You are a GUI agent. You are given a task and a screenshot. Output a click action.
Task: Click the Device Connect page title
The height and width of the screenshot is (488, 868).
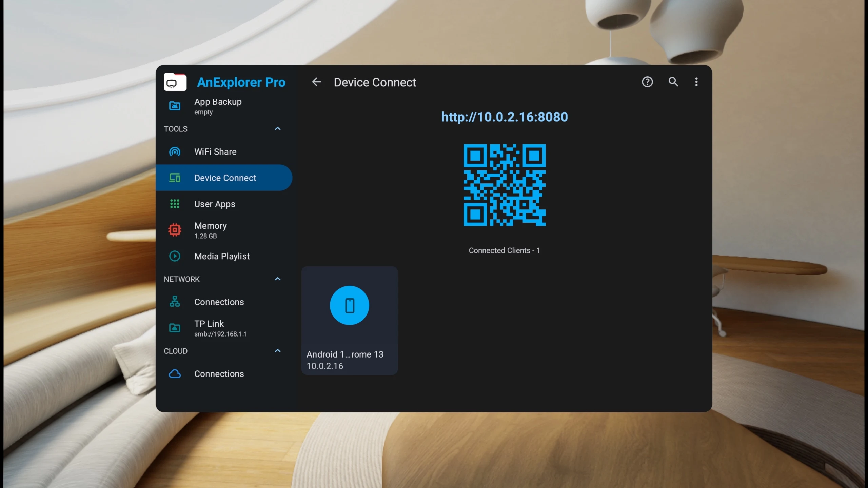[375, 82]
